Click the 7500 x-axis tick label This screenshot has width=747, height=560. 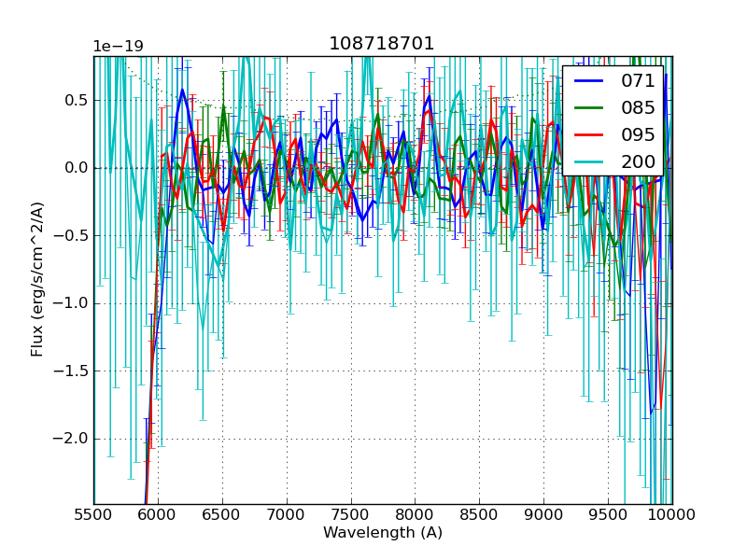[x=351, y=515]
